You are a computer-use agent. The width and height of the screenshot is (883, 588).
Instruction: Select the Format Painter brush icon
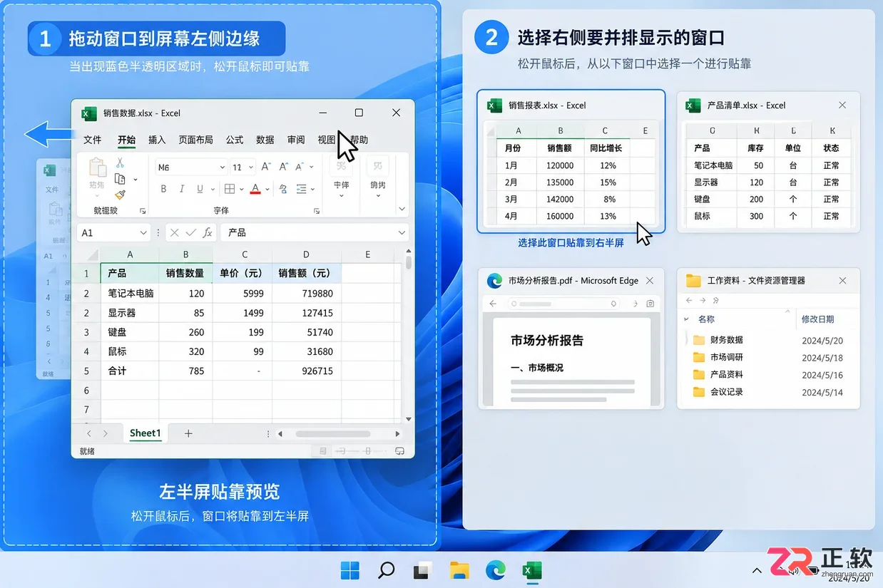120,195
